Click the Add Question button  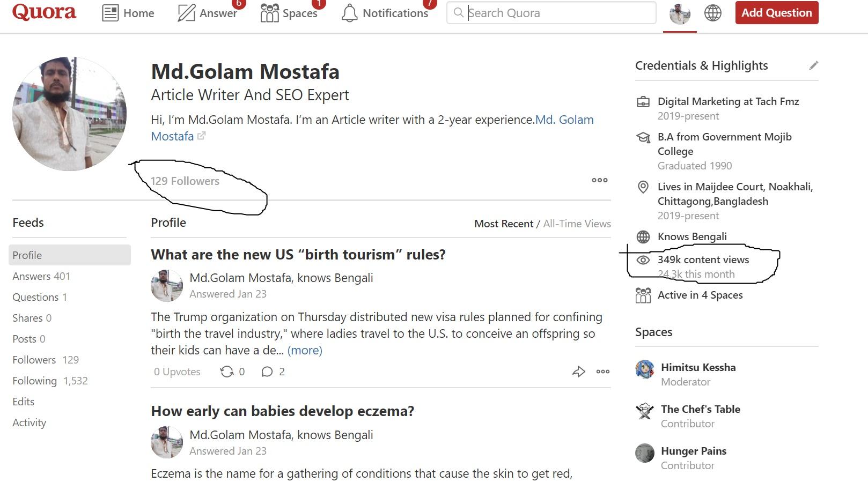point(776,12)
